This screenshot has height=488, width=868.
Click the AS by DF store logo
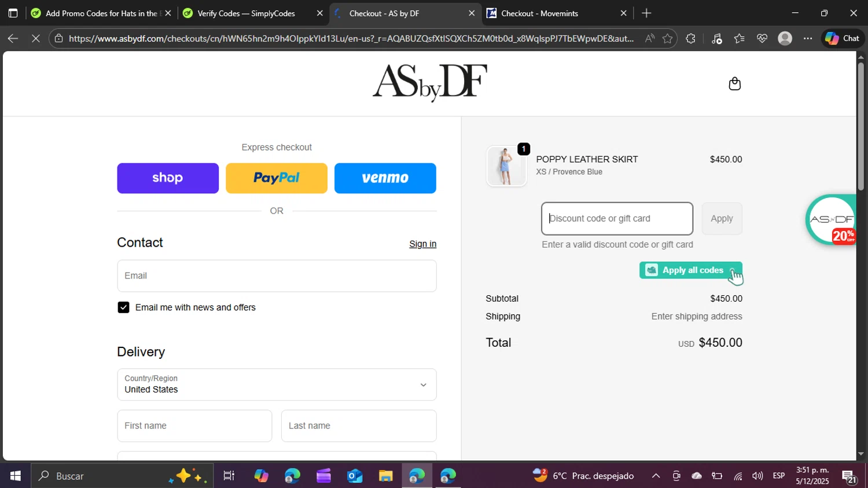pos(430,83)
